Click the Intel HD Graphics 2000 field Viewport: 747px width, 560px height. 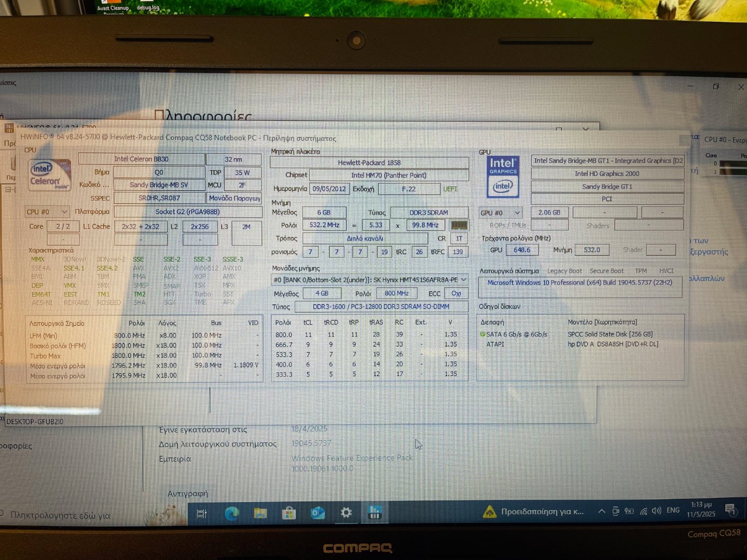(607, 174)
